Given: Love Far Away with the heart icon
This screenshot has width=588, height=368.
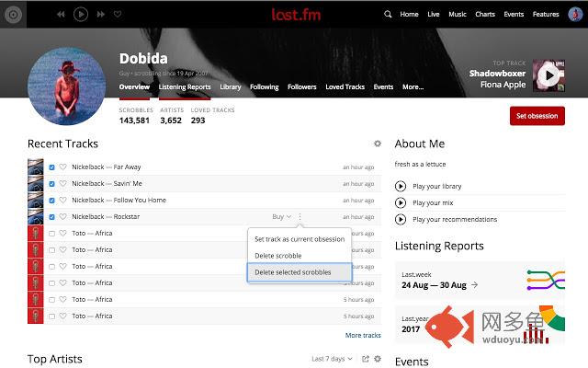Looking at the screenshot, I should (x=63, y=167).
